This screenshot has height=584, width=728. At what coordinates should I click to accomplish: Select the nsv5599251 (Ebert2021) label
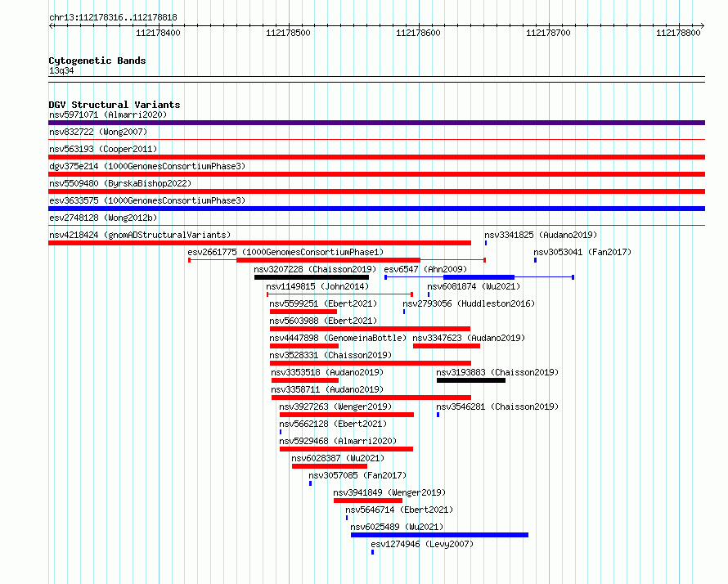[x=323, y=303]
